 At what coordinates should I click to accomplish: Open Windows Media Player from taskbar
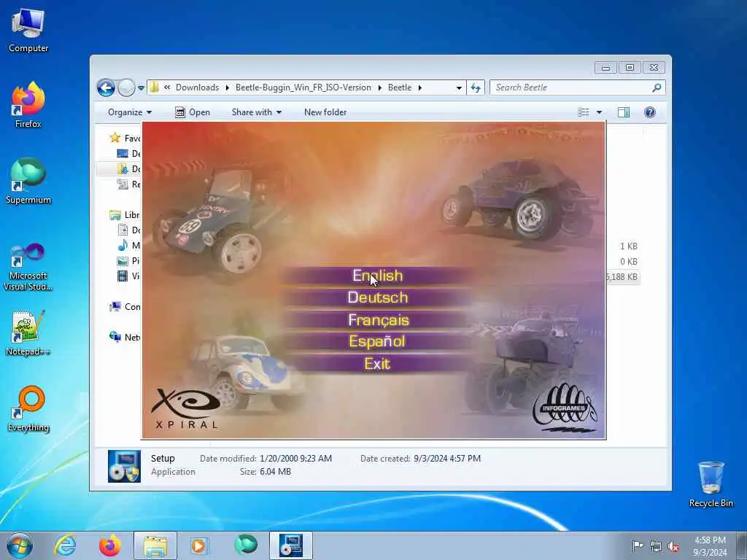pos(198,545)
